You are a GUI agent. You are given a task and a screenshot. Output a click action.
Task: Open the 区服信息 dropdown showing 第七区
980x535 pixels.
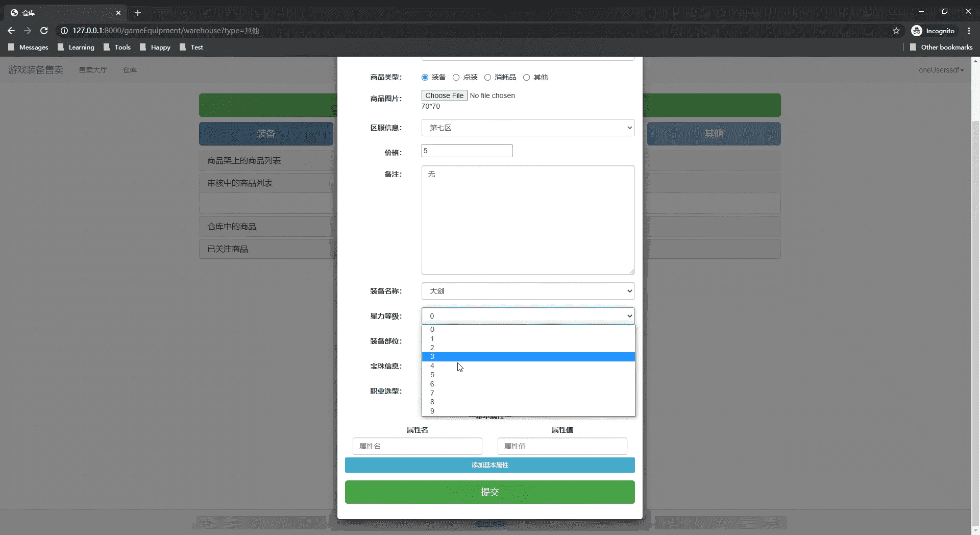coord(528,128)
